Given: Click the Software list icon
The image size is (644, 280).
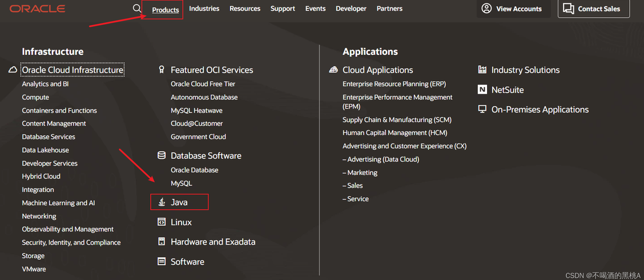Looking at the screenshot, I should click(x=162, y=262).
